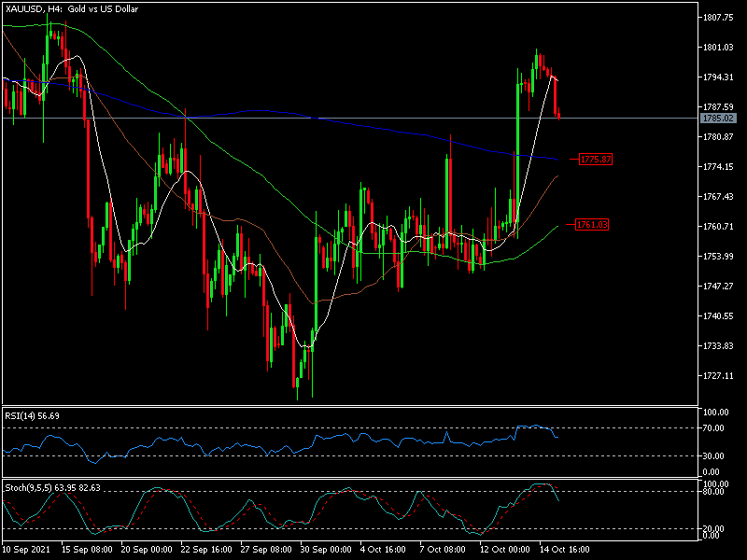Click the 1794.31 price axis value
This screenshot has height=560, width=747.
pos(718,77)
